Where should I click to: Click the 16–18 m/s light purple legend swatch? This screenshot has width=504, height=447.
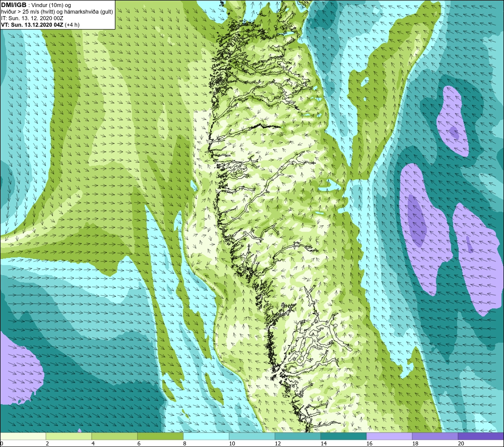coord(389,436)
